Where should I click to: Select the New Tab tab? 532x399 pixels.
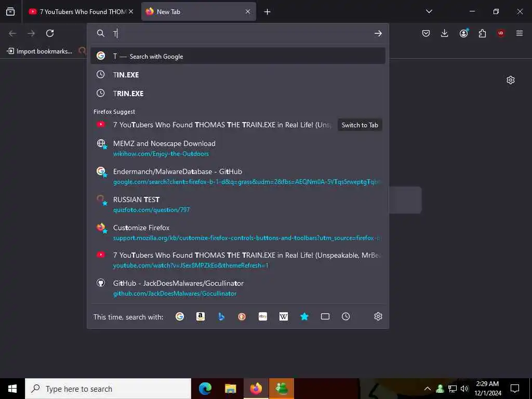pyautogui.click(x=198, y=11)
